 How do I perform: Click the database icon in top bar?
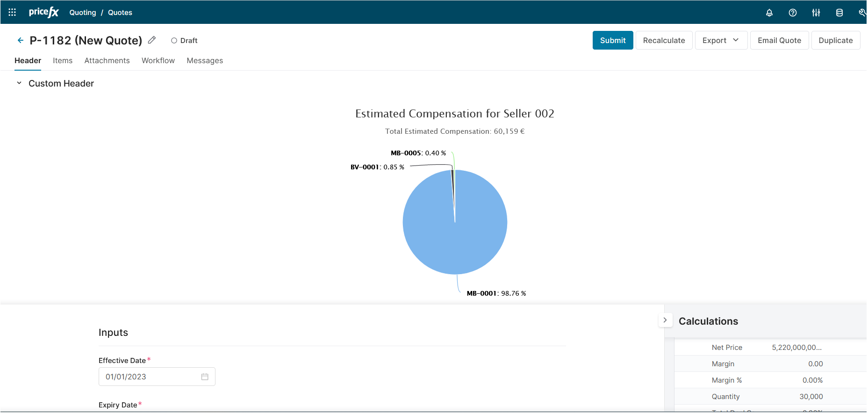pos(839,13)
